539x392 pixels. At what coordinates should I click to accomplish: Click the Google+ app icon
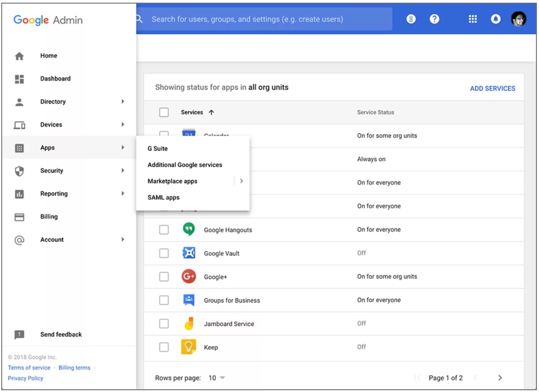point(189,276)
